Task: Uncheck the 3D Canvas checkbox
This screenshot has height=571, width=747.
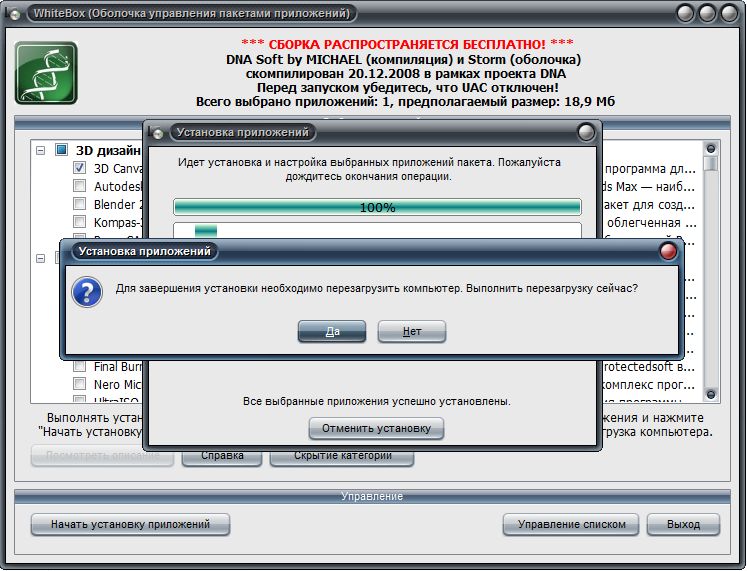Action: [x=80, y=168]
